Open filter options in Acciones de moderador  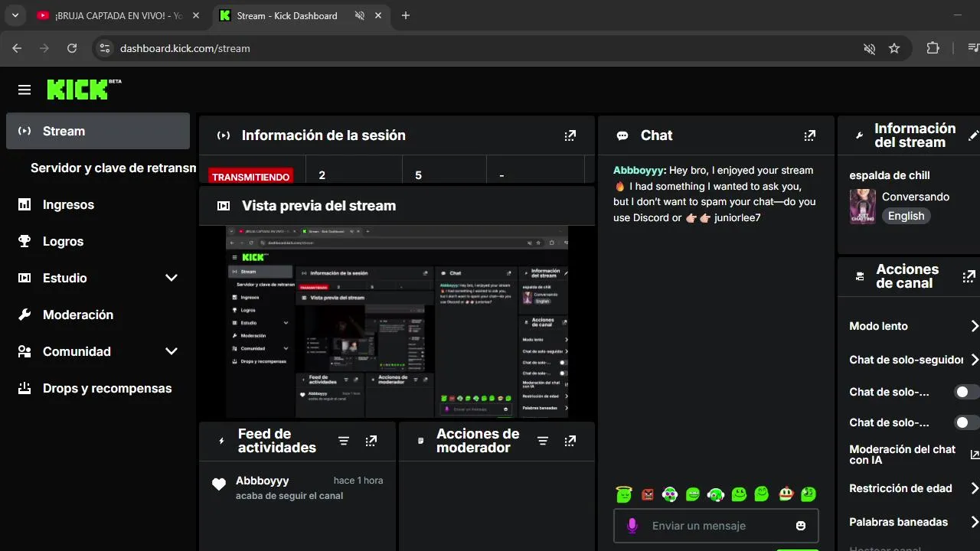(543, 441)
